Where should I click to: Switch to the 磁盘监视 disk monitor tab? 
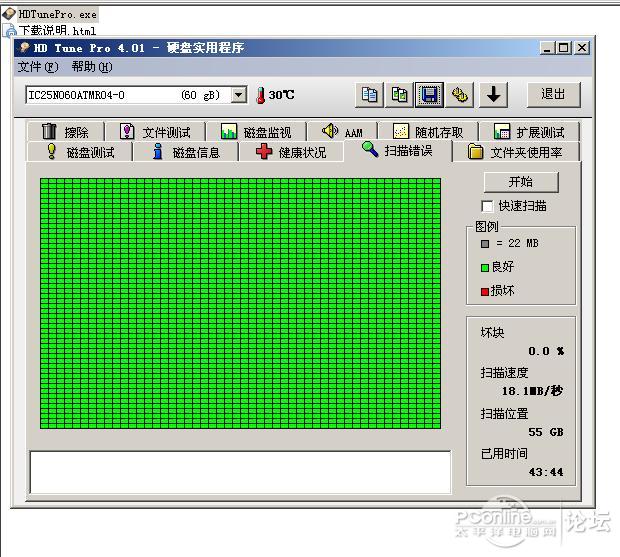click(256, 132)
